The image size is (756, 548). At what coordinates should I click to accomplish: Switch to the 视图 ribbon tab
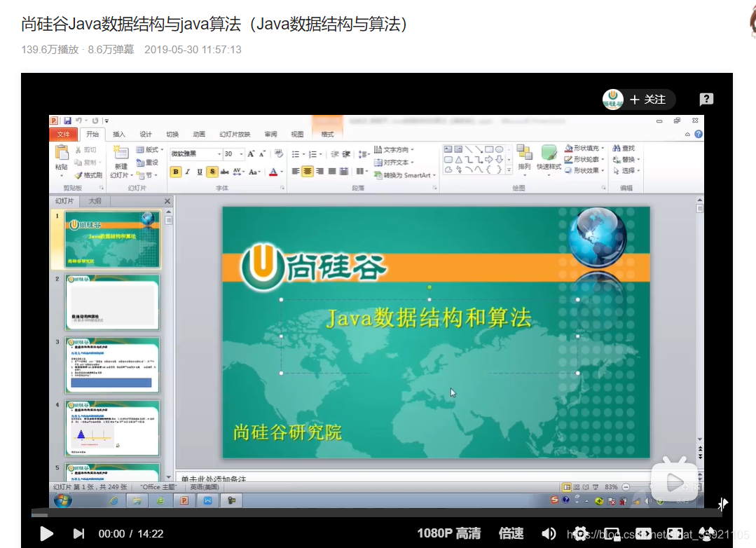[297, 134]
